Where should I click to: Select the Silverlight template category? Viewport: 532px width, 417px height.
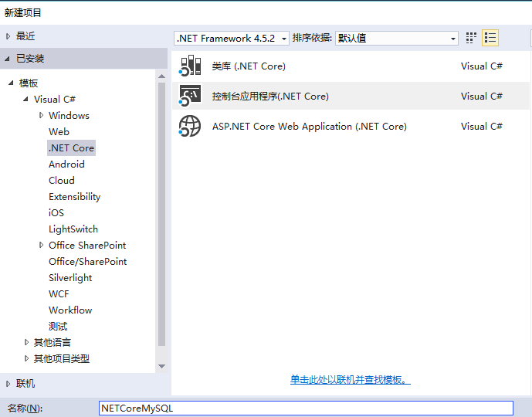[x=70, y=278]
